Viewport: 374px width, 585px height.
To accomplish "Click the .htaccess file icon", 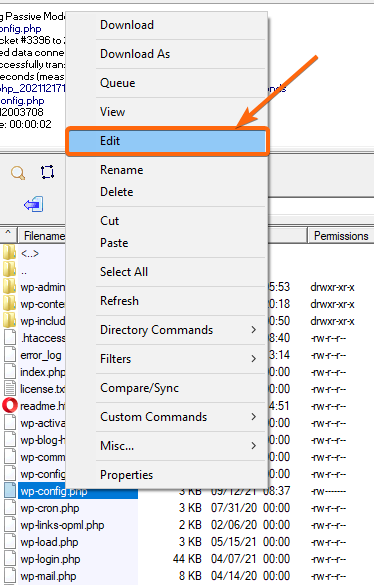I will 10,338.
